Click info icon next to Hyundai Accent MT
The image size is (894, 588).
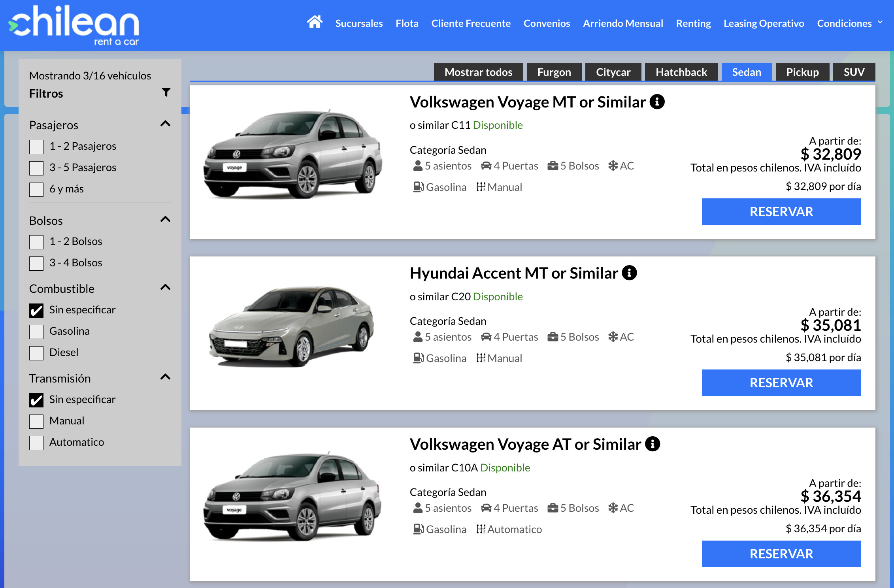click(629, 273)
